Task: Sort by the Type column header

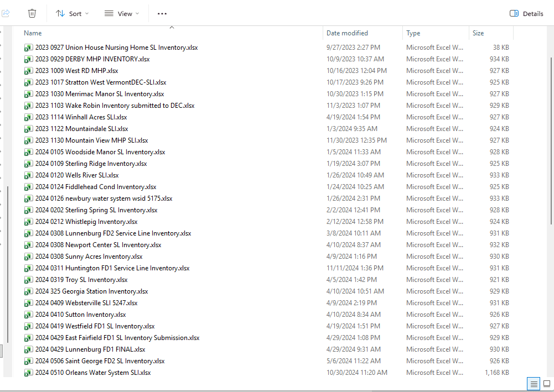Action: pyautogui.click(x=413, y=33)
